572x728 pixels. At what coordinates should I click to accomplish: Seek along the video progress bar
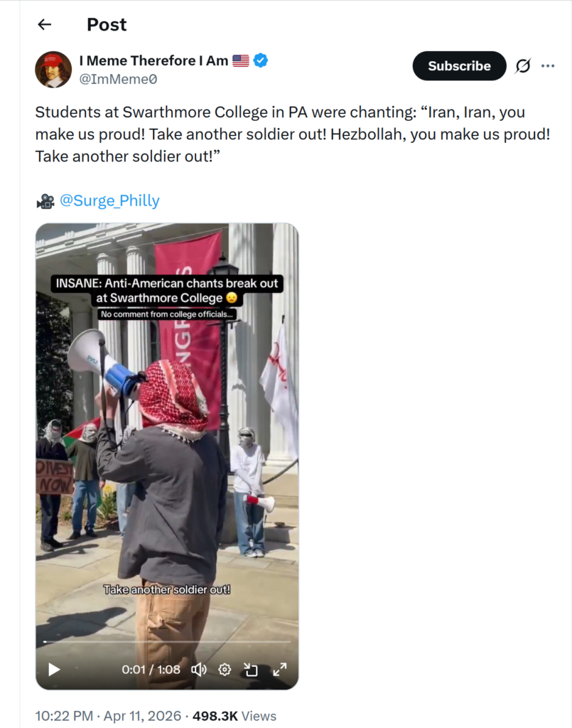point(167,642)
